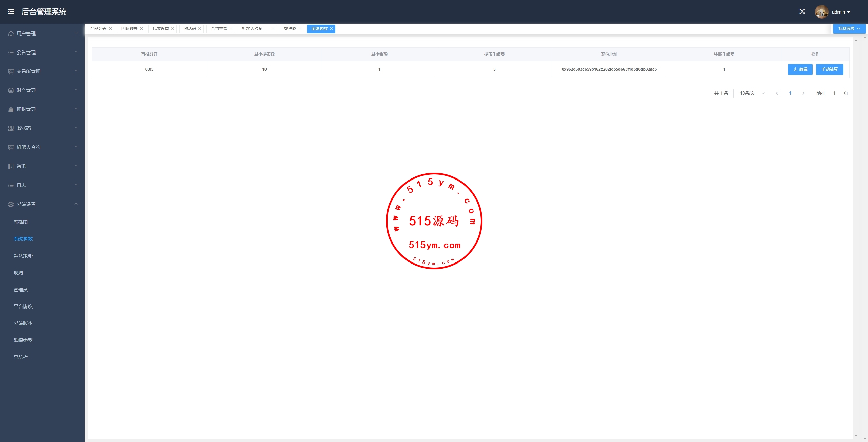Open the 10条/页 page size selector
The width and height of the screenshot is (868, 442).
tap(750, 93)
